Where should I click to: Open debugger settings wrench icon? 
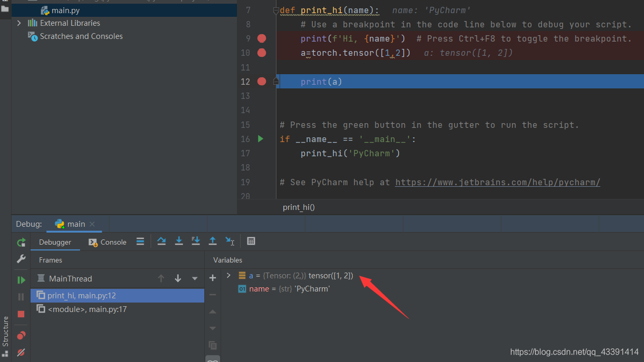tap(21, 259)
